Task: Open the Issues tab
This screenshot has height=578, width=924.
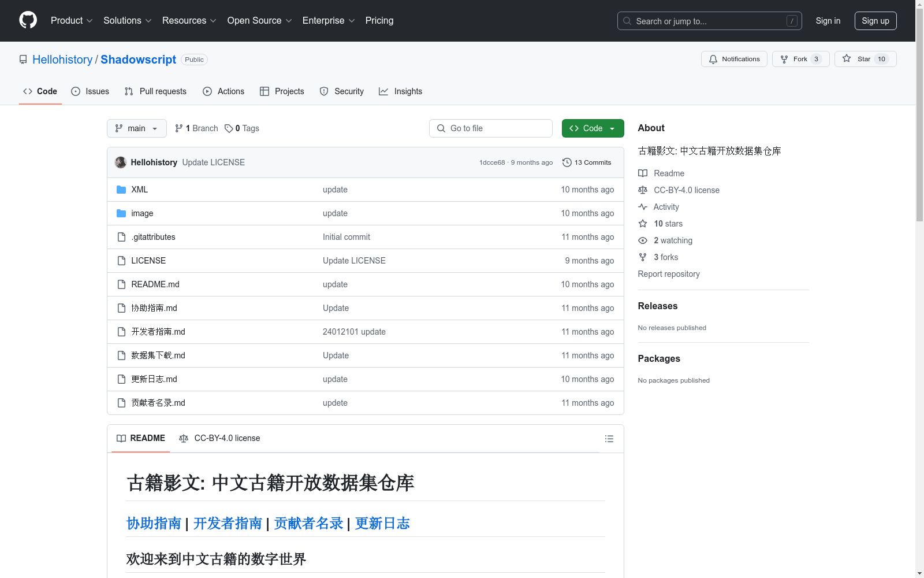Action: point(90,91)
